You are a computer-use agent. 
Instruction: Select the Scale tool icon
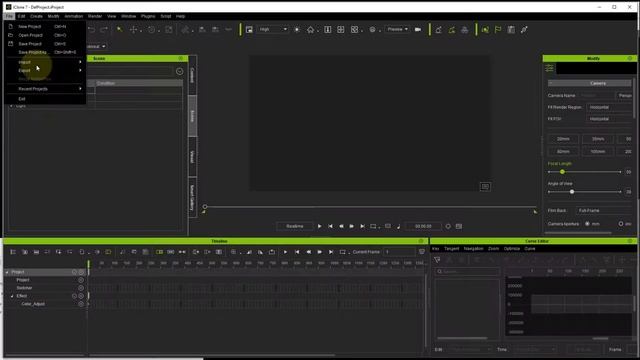pyautogui.click(x=169, y=29)
